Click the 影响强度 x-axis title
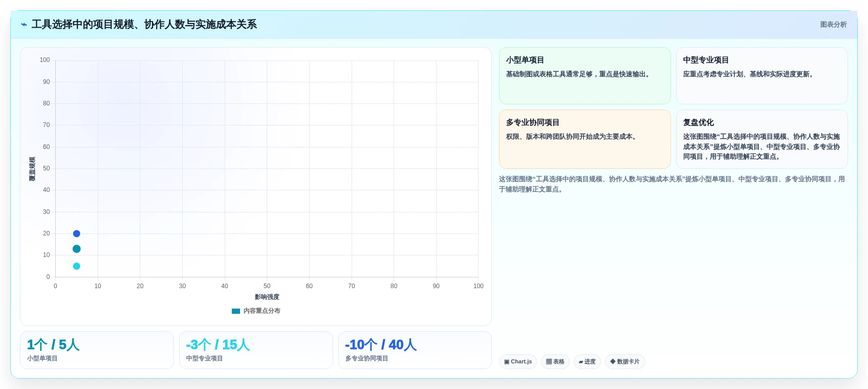This screenshot has height=389, width=868. [x=267, y=297]
